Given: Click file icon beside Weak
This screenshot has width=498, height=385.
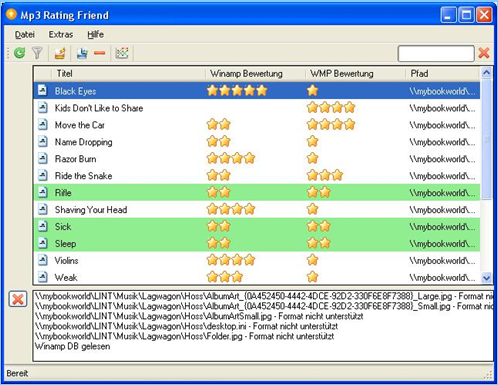Looking at the screenshot, I should (x=42, y=277).
